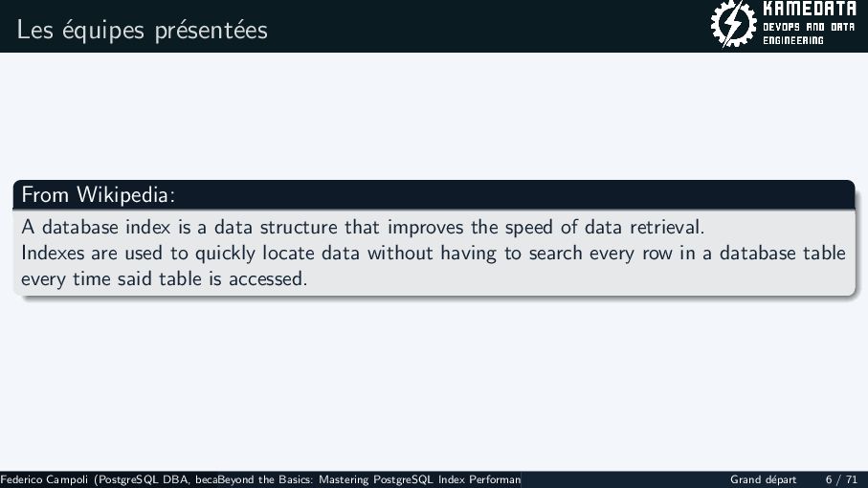
Task: Click the words 'database table' in block
Action: [x=782, y=253]
